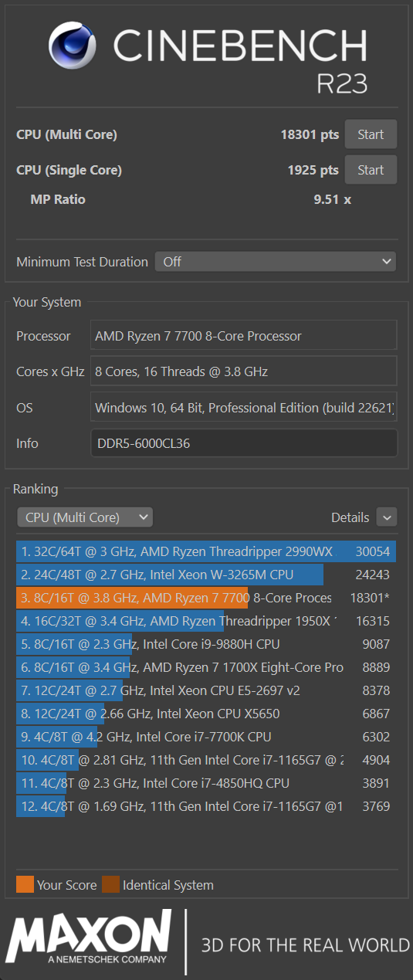Viewport: 413px width, 980px height.
Task: Click the 1925 pts single core score
Action: click(x=313, y=170)
